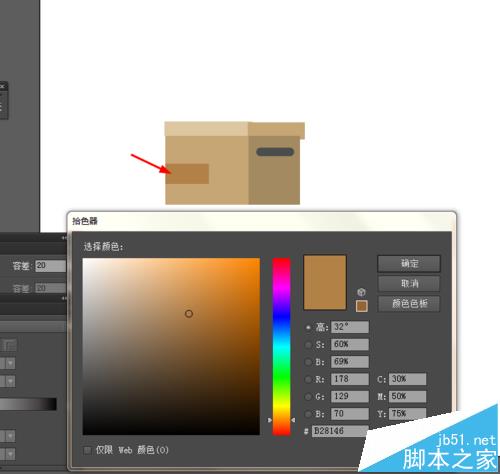Select the light tan lid of the box
The width and height of the screenshot is (500, 474).
[206, 129]
